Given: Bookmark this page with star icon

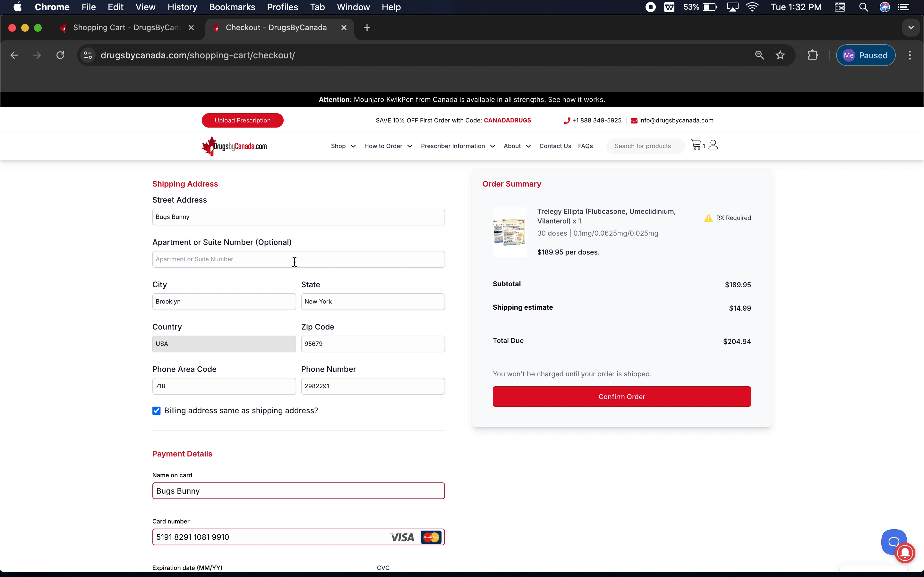Looking at the screenshot, I should point(780,55).
